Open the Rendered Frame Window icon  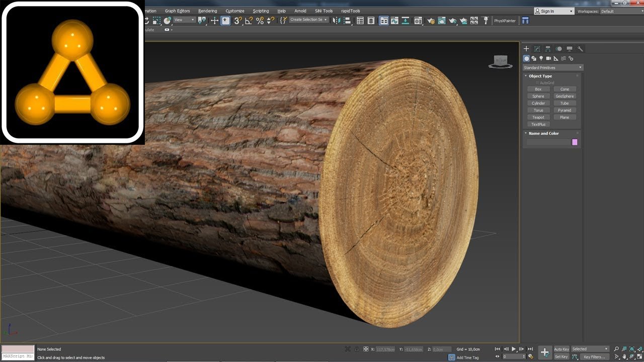(x=441, y=21)
